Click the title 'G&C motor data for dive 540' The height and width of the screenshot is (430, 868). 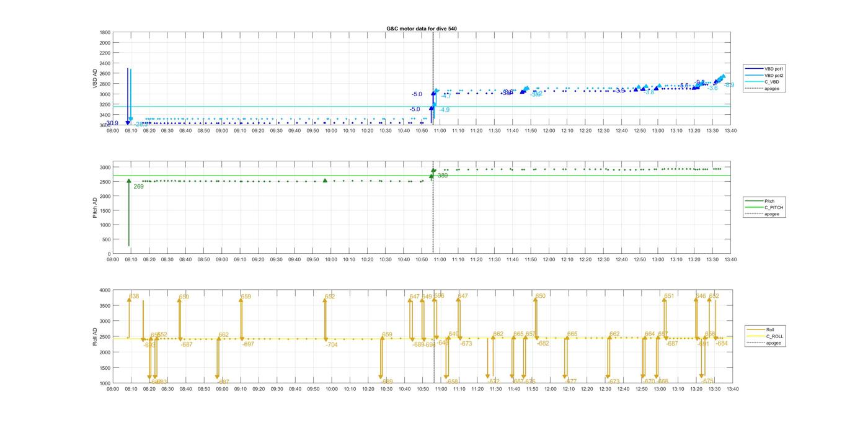pos(422,29)
